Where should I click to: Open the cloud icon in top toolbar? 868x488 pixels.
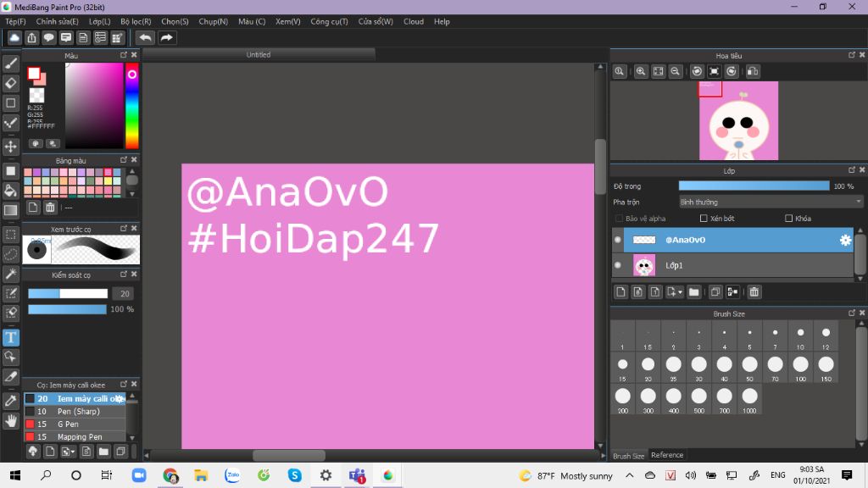point(14,37)
